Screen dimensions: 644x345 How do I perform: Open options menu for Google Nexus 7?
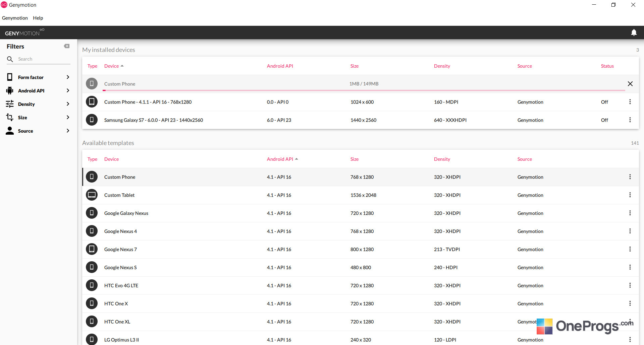tap(630, 249)
